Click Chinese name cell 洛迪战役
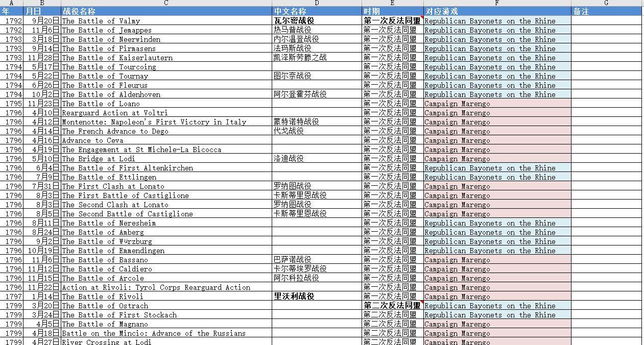 click(x=317, y=159)
